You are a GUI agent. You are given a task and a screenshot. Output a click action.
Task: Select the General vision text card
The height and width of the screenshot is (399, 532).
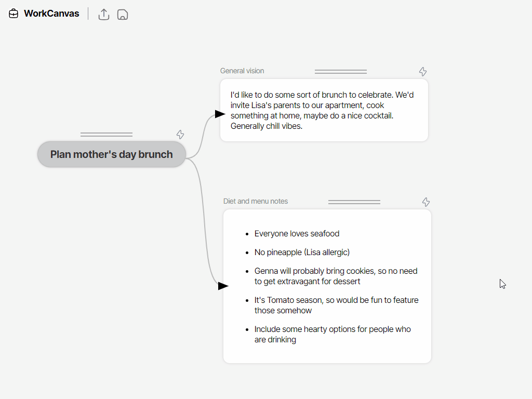[324, 110]
